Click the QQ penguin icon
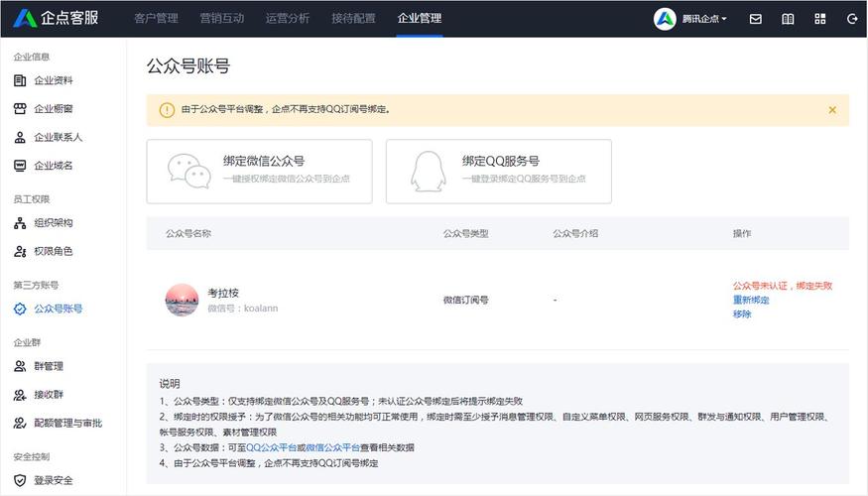Screen dimensions: 868x496 pyautogui.click(x=428, y=171)
